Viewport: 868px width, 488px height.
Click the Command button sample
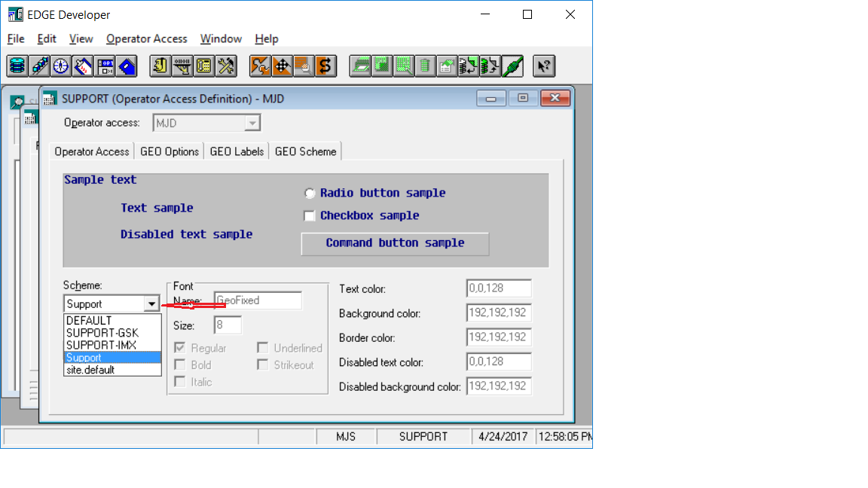click(396, 243)
